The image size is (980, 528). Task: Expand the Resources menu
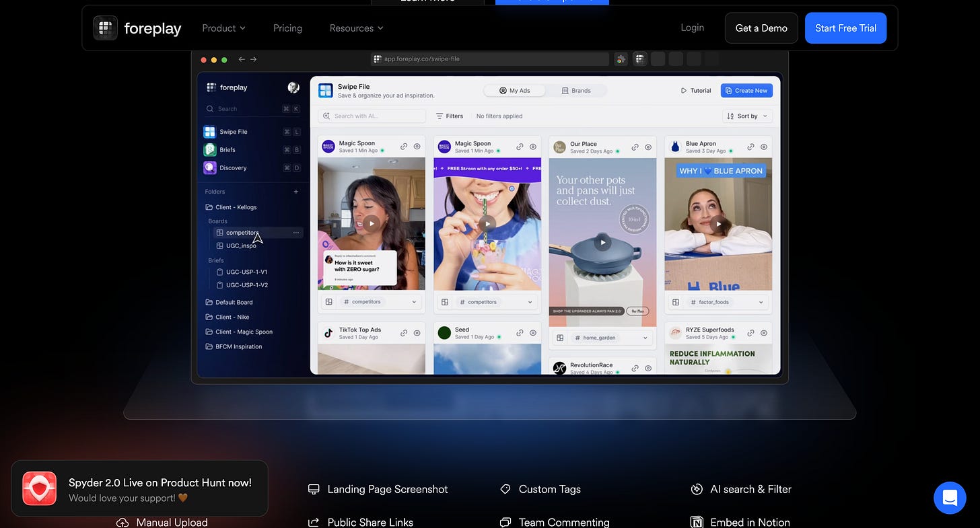coord(356,28)
